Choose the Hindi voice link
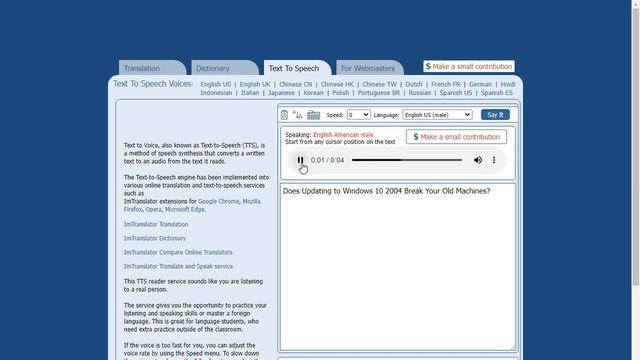Screen dimensions: 640x360 (x=508, y=84)
